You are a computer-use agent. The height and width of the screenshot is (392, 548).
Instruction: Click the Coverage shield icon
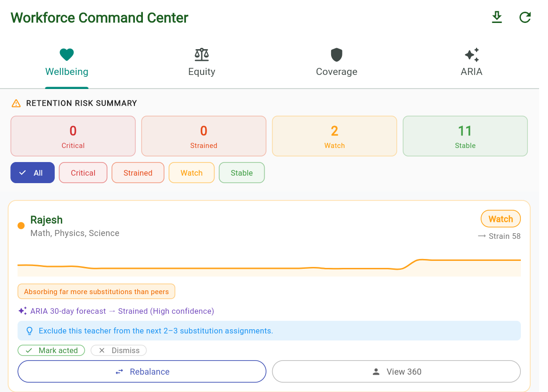pos(337,54)
